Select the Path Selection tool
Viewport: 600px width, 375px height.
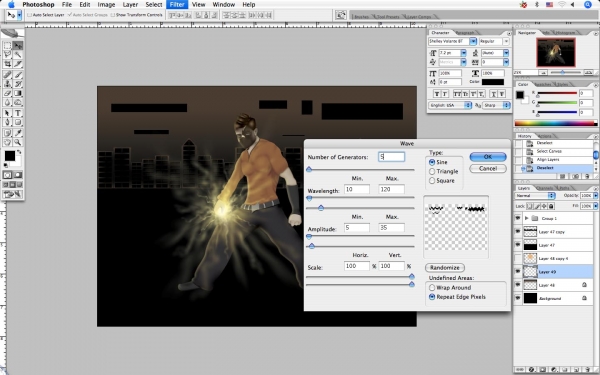(7, 113)
